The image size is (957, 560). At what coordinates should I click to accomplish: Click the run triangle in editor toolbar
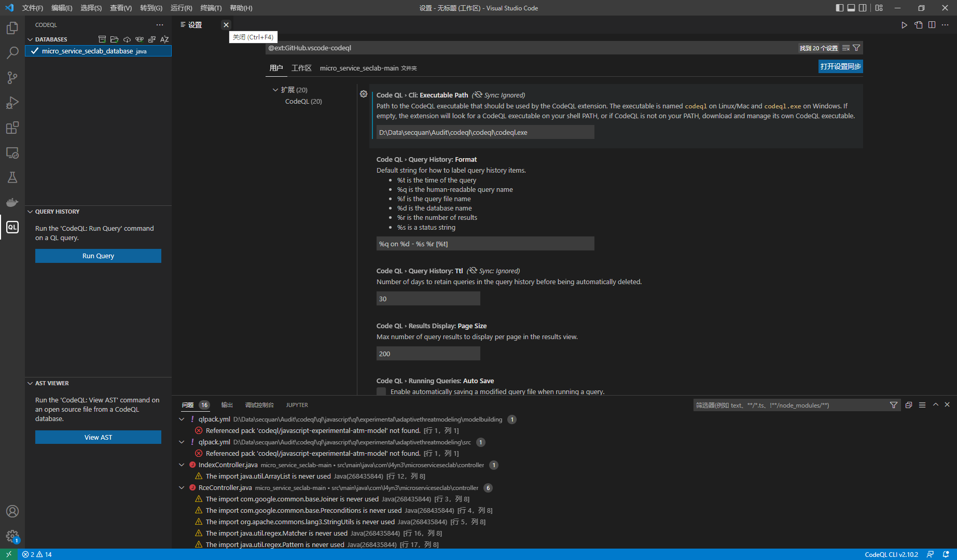904,25
